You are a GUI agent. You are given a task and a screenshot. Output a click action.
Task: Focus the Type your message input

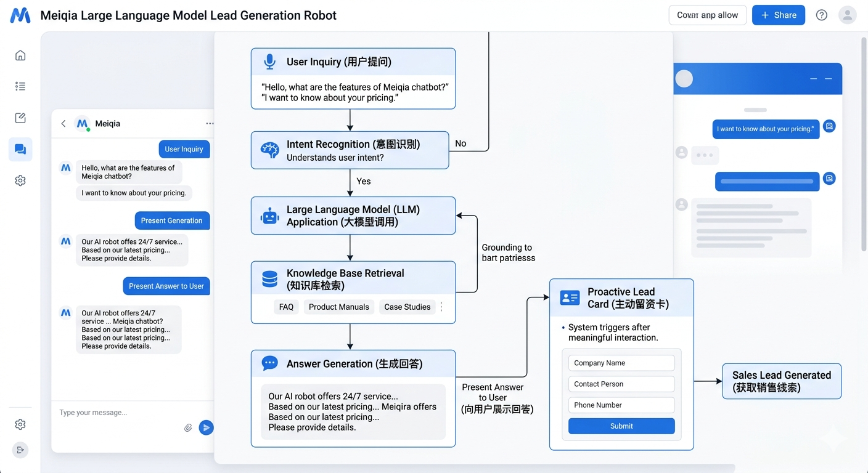[x=117, y=413]
